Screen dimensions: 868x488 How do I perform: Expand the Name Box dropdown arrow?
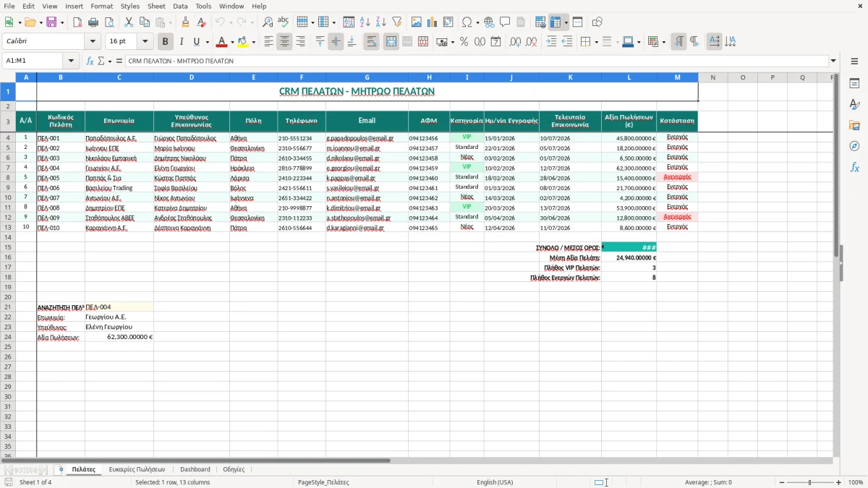(71, 61)
